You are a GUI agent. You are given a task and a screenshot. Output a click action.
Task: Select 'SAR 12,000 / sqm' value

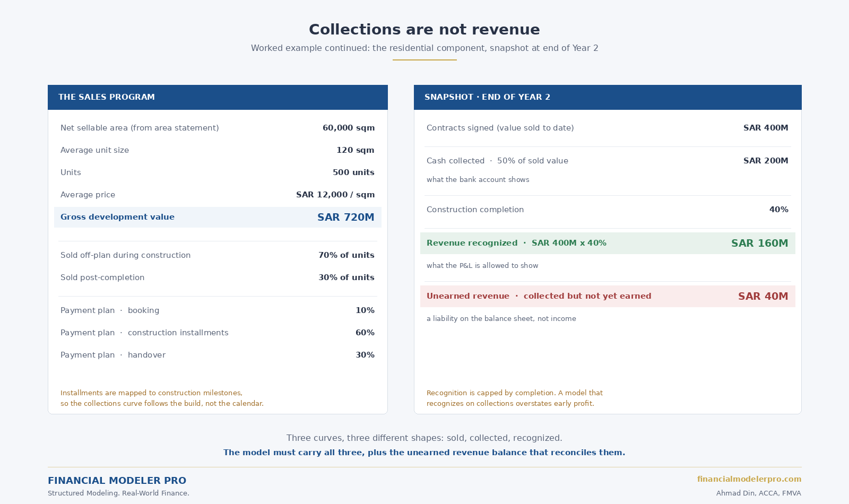coord(335,195)
